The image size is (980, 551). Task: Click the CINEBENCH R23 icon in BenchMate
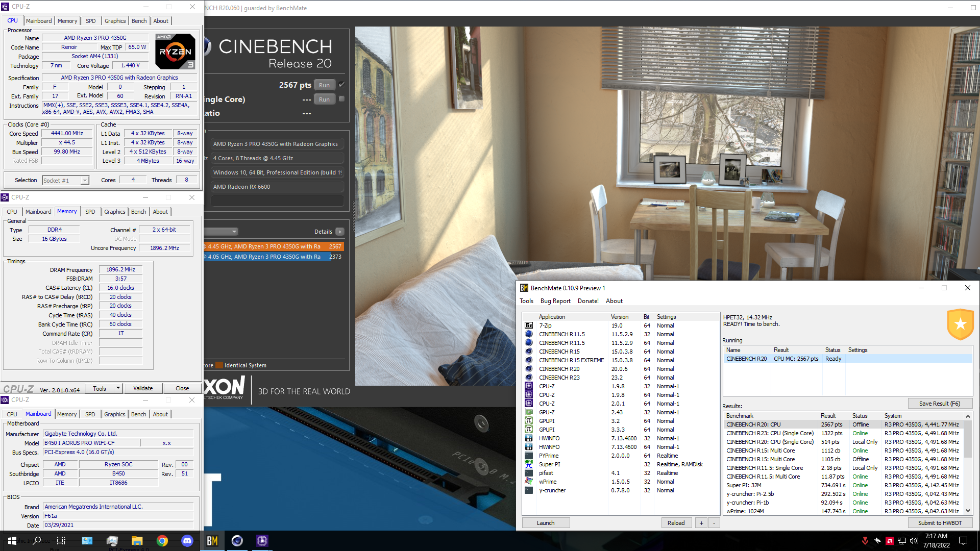529,378
